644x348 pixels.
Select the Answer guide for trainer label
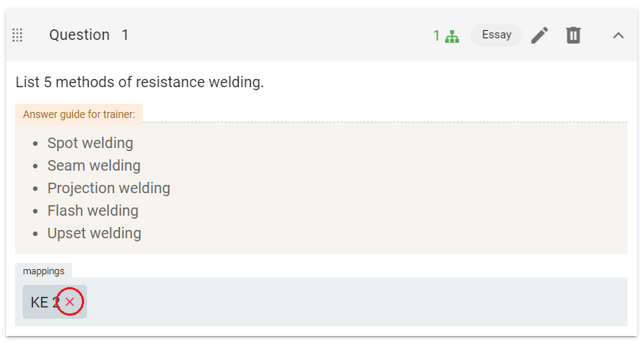(x=79, y=114)
